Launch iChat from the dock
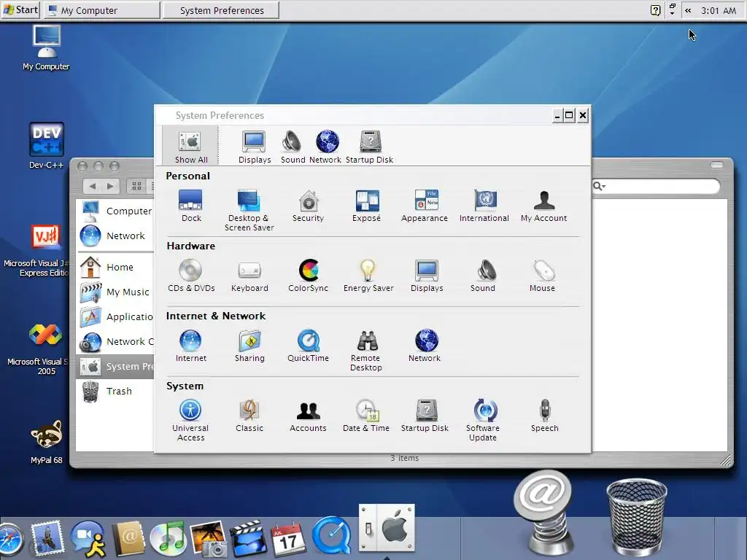This screenshot has width=747, height=560. 88,540
